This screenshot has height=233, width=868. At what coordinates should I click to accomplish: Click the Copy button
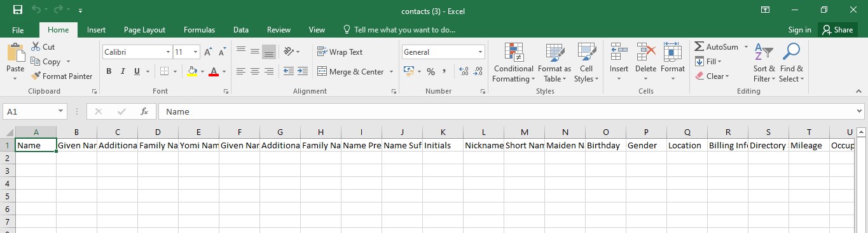(x=46, y=62)
